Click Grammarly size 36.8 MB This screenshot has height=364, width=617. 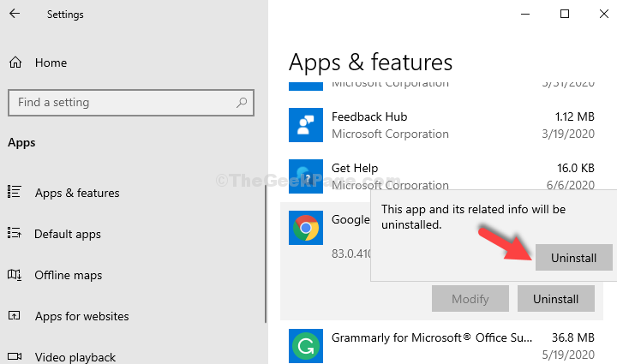573,337
